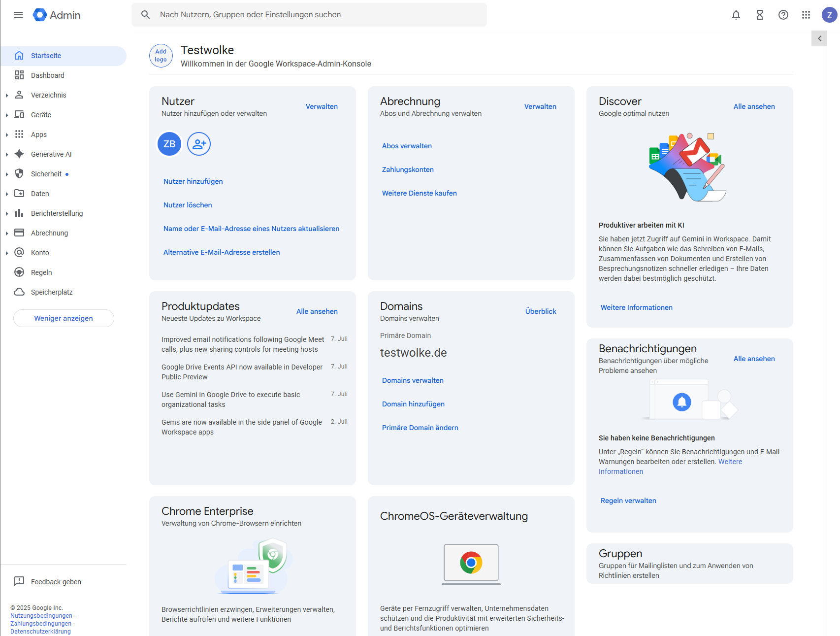The width and height of the screenshot is (840, 636).
Task: Click the Weniger anzeigen button
Action: [63, 318]
